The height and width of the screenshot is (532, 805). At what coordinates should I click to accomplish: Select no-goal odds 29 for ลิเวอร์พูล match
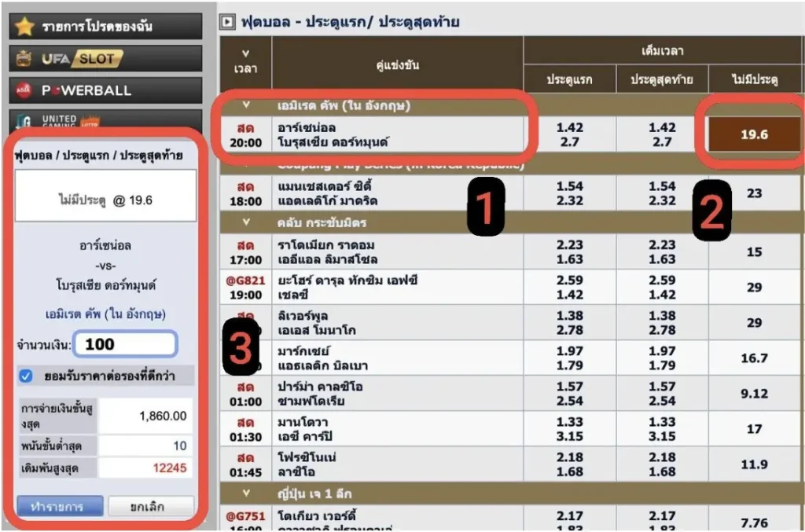point(754,323)
